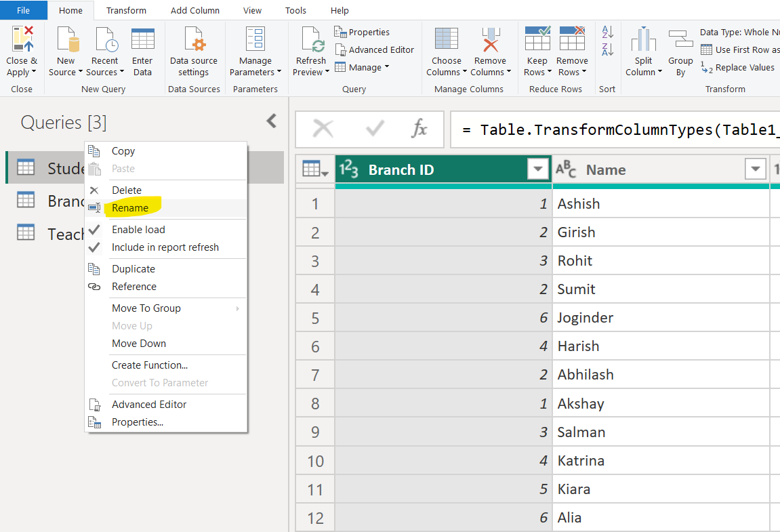Click the Refresh Preview icon
Screen dimensions: 780x532
(311, 40)
